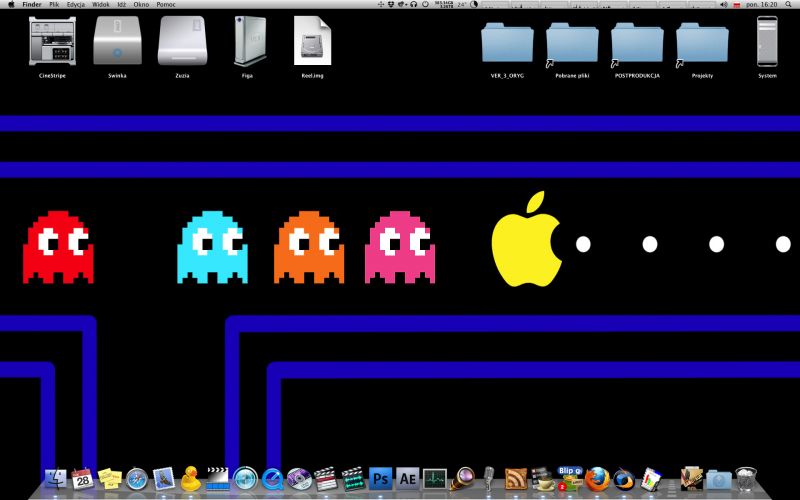Viewport: 800px width, 500px height.
Task: Open DVD Studio Pro disc icon in Dock
Action: [299, 479]
